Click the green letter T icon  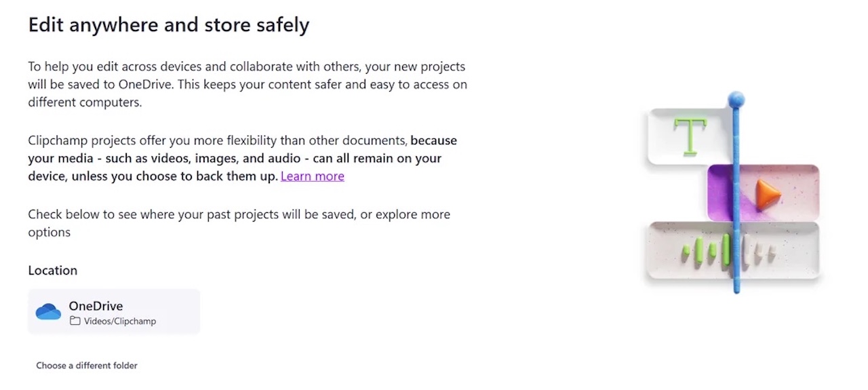pyautogui.click(x=690, y=135)
